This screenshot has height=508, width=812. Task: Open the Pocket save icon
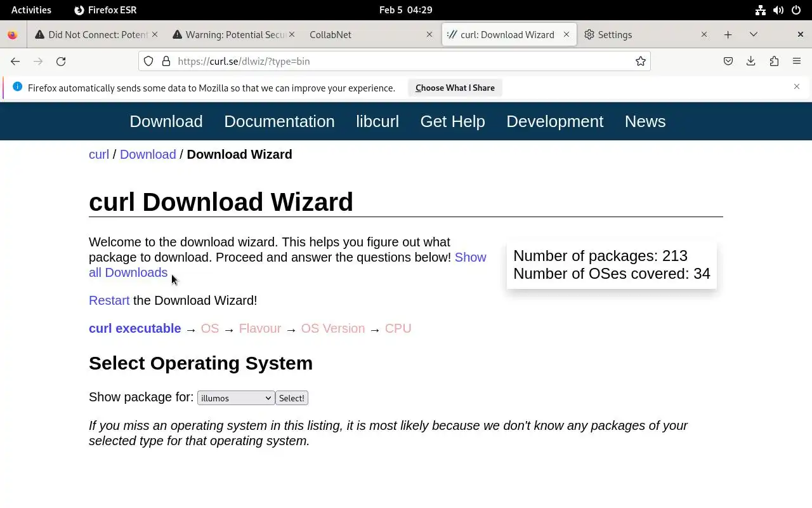(728, 61)
